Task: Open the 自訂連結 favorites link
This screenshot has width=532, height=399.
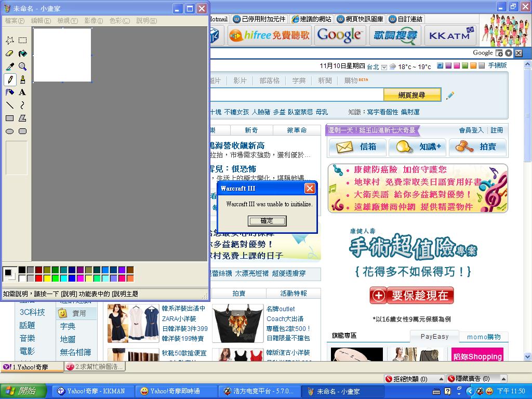Action: 406,19
